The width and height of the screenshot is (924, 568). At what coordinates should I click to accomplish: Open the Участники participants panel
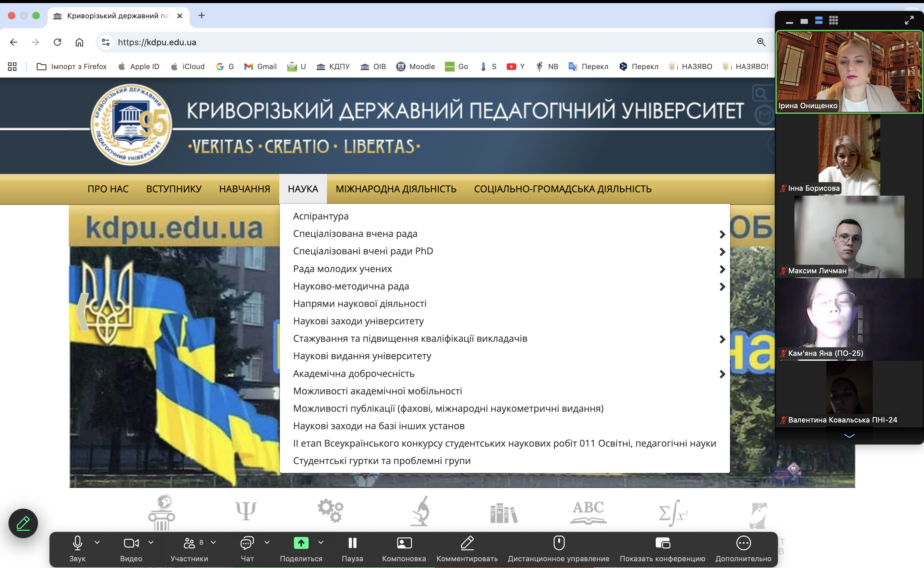point(189,543)
